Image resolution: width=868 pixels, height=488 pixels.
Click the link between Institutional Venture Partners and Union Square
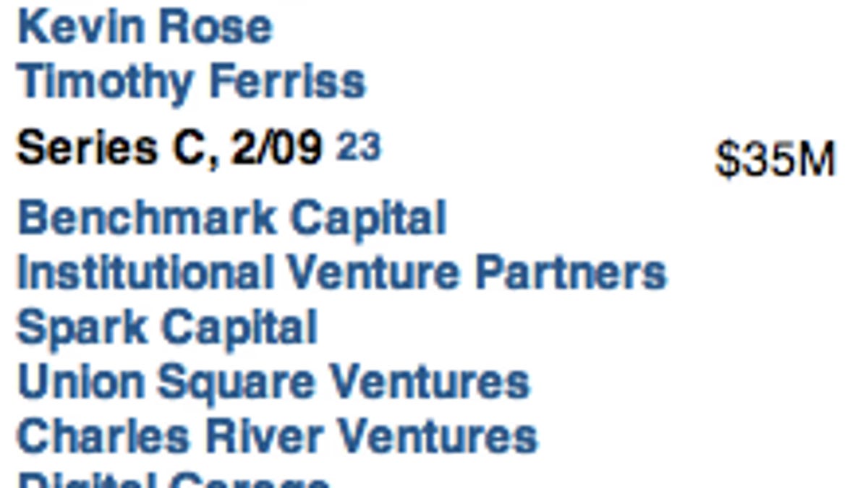click(x=167, y=328)
